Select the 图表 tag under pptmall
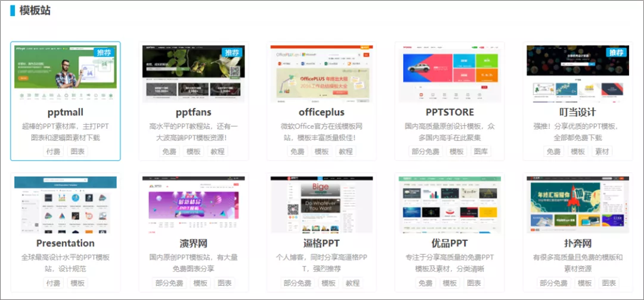The image size is (644, 300). 77,151
